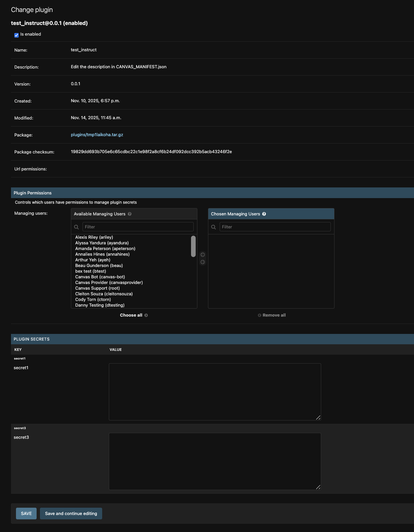The height and width of the screenshot is (532, 414).
Task: Select Danny Testing (dtesting) user
Action: pos(100,305)
